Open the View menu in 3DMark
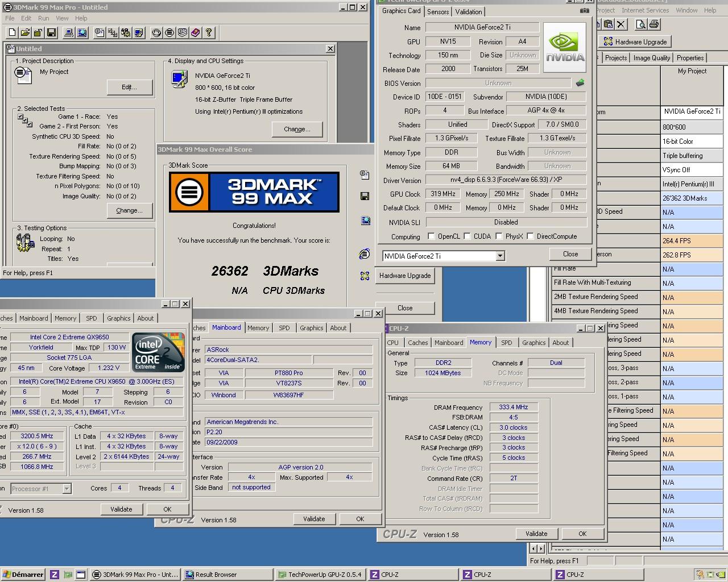 [x=62, y=18]
